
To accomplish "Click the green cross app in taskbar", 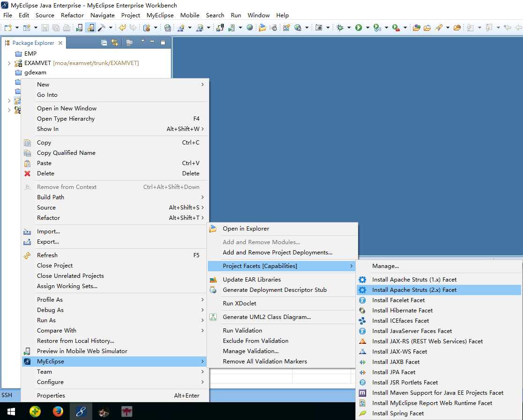I will pyautogui.click(x=35, y=411).
